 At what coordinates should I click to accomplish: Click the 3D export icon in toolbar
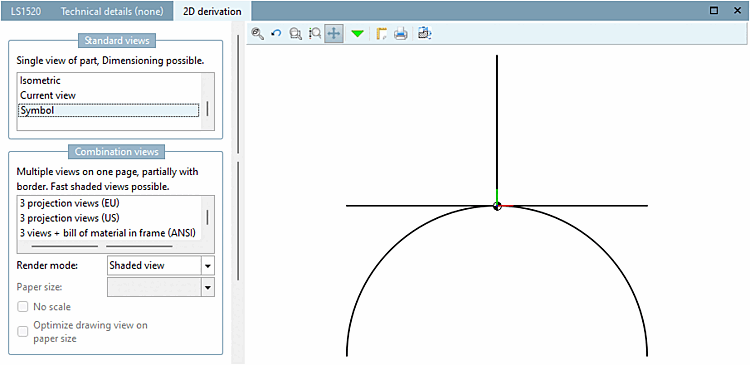click(x=425, y=33)
